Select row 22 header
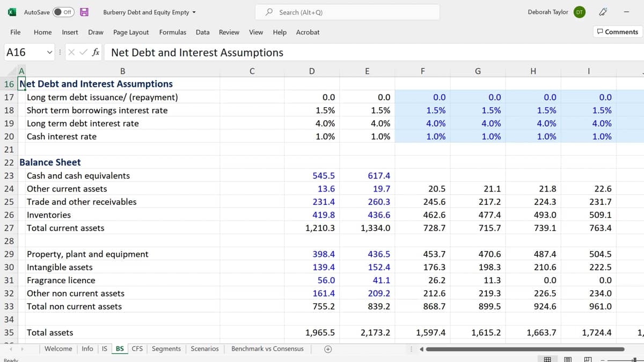This screenshot has height=362, width=644. [x=9, y=162]
